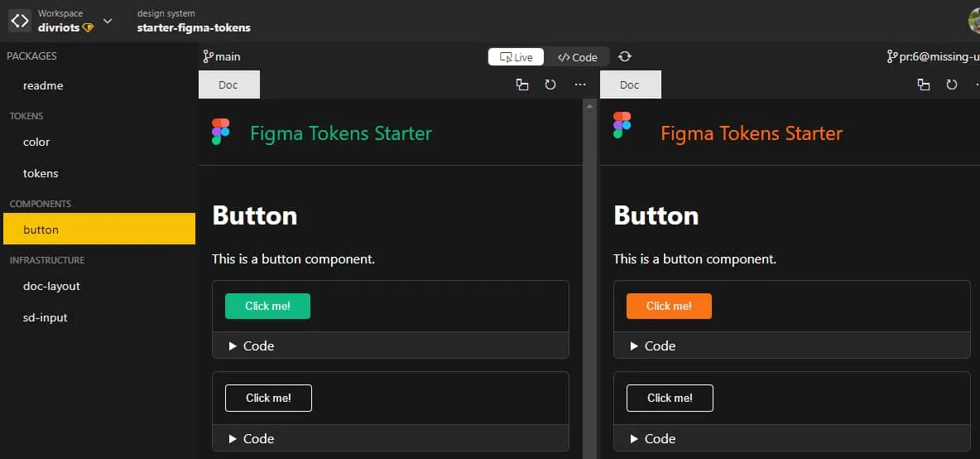Open pr:6 branch selector on right
Screen dimensions: 980x459
tap(932, 56)
